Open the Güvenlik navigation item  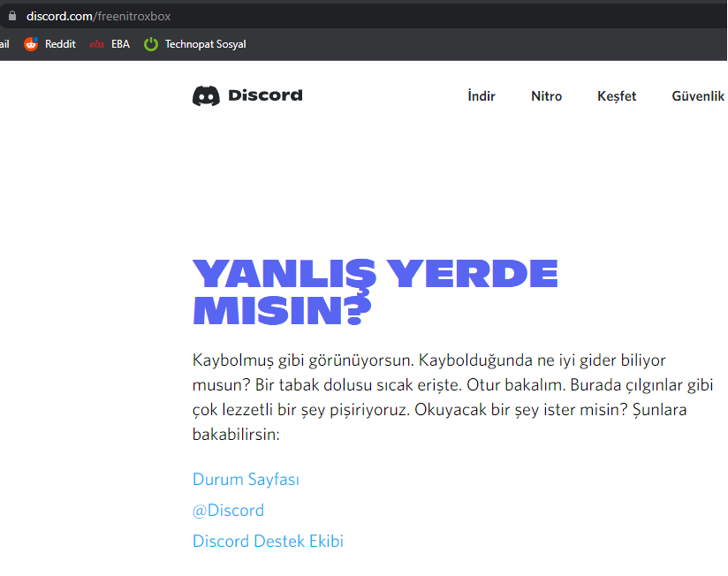click(698, 96)
